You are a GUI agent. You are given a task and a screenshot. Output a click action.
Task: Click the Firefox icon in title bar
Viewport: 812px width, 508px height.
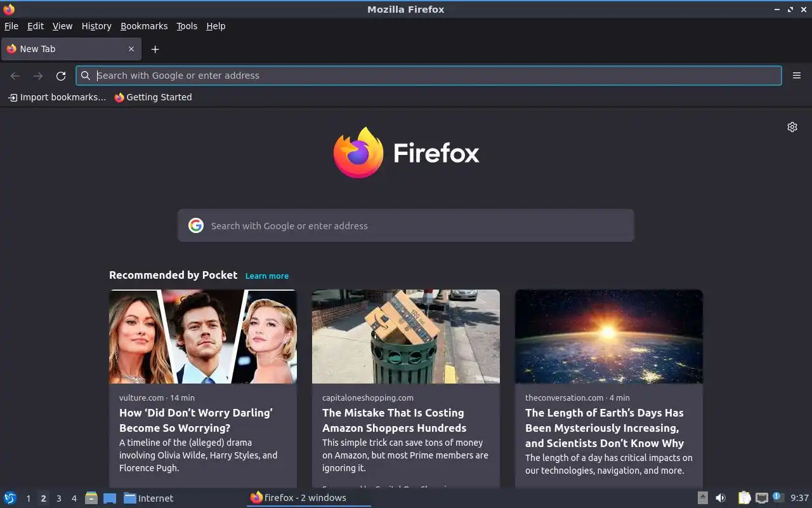coord(9,9)
